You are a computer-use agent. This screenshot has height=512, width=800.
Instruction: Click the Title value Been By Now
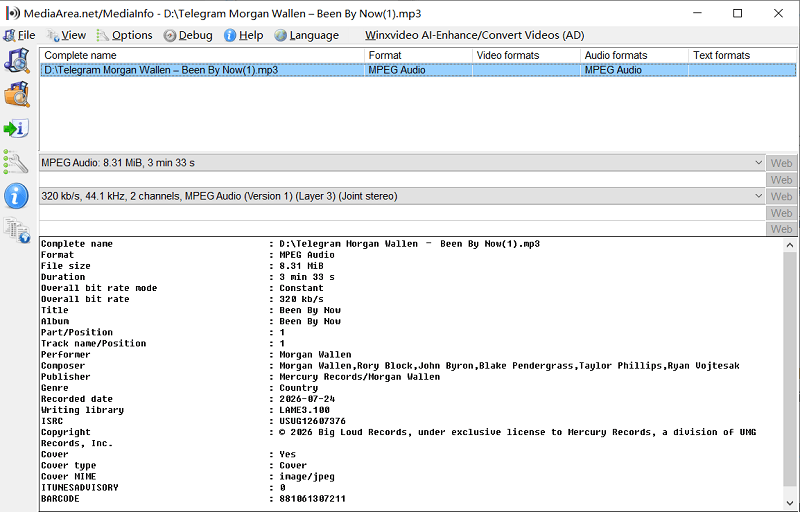(310, 310)
